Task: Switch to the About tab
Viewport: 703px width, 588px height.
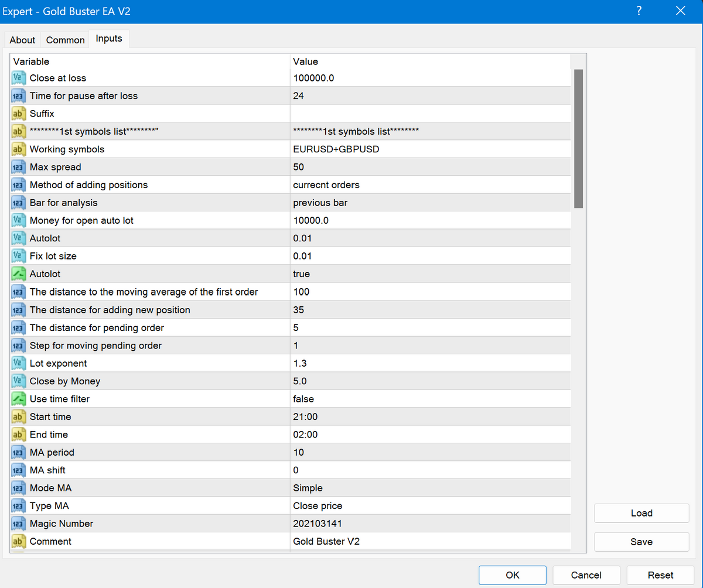Action: [22, 40]
